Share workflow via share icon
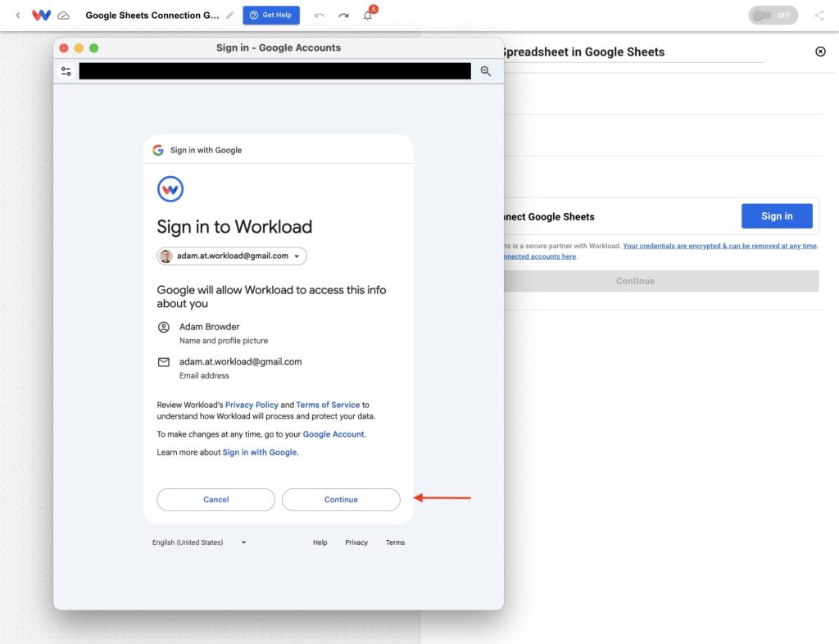 point(819,15)
